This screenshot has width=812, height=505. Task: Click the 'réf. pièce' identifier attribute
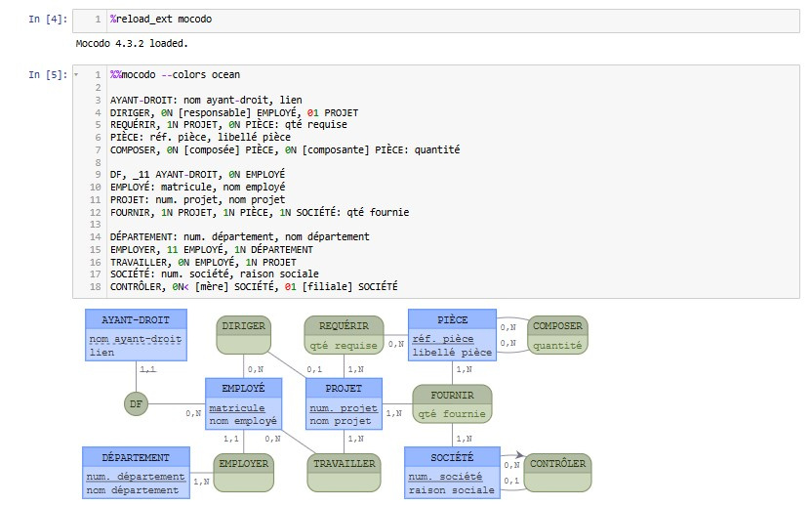[443, 339]
